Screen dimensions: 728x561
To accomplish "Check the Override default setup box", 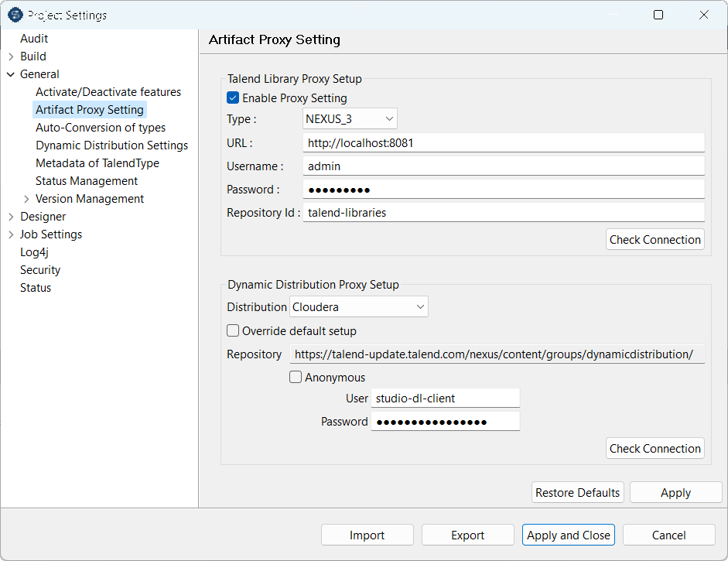I will click(x=233, y=331).
